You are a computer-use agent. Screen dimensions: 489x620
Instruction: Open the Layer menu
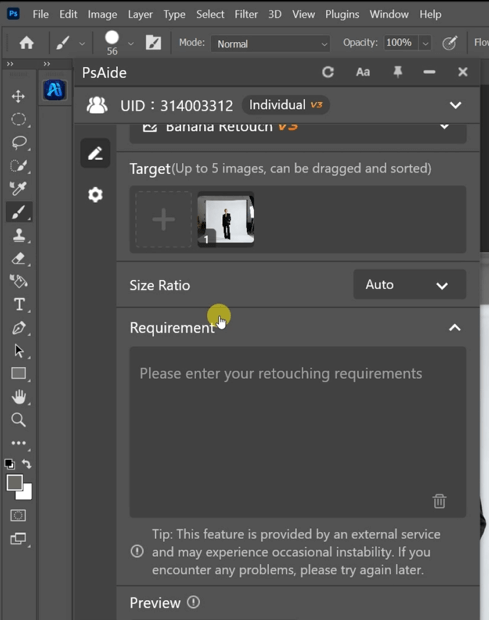tap(140, 15)
